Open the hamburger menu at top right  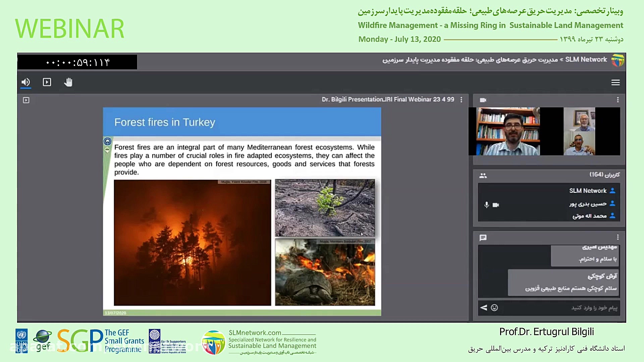click(x=615, y=82)
